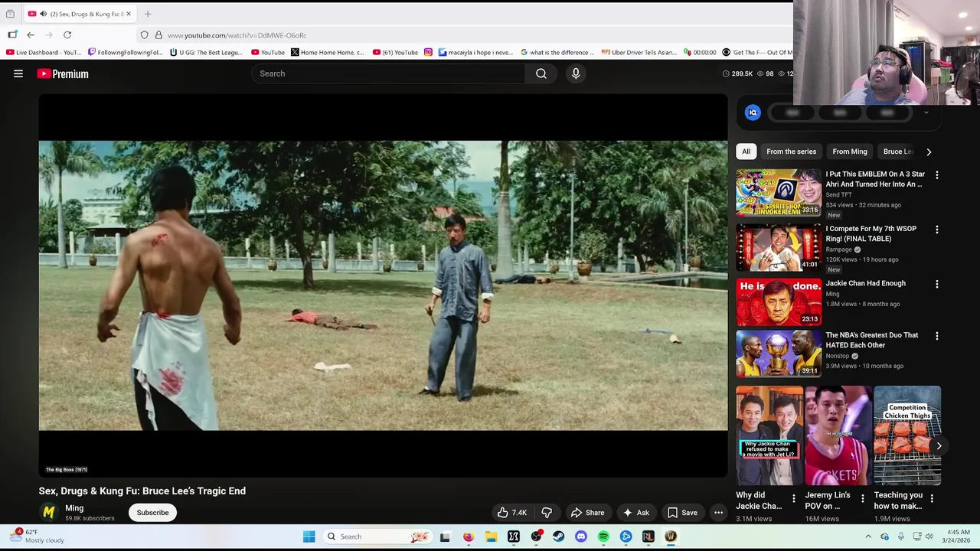Click the Bruce Lee video player
980x551 pixels.
click(x=383, y=285)
